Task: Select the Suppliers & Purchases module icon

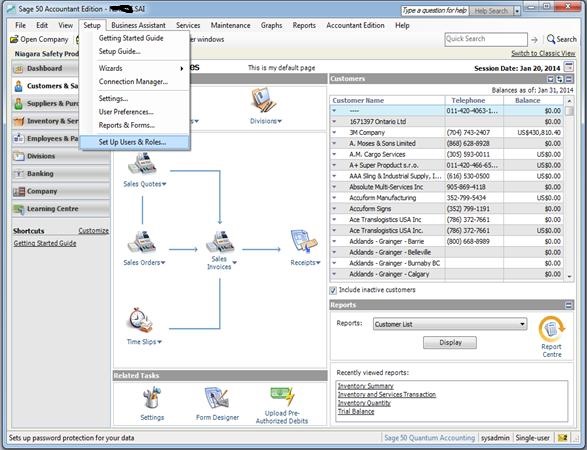Action: (x=18, y=103)
